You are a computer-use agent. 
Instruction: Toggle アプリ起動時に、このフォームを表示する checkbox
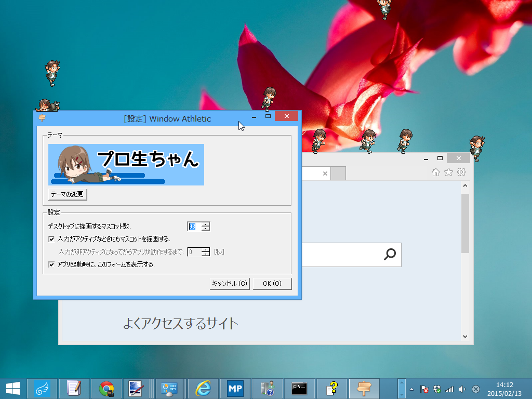pyautogui.click(x=51, y=264)
